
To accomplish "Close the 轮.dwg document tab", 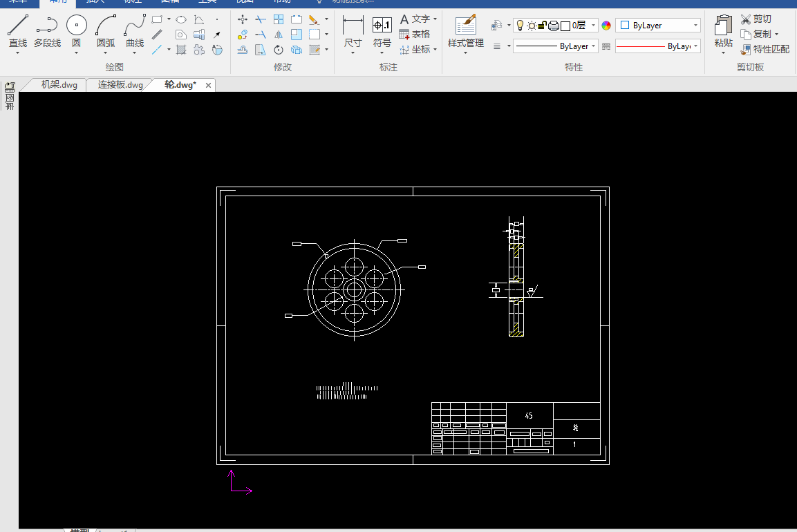I will tap(209, 85).
